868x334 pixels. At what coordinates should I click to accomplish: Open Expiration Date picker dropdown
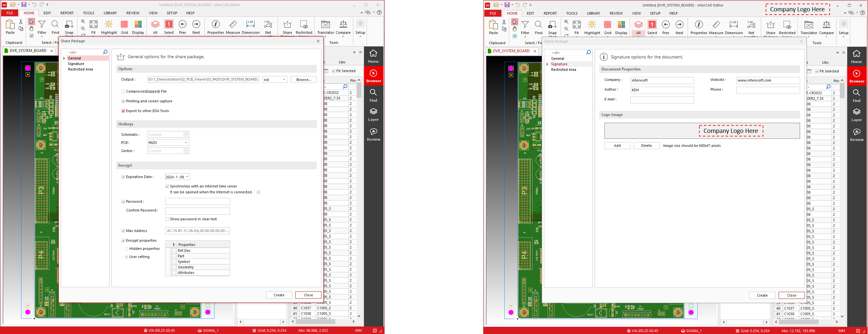(x=187, y=177)
